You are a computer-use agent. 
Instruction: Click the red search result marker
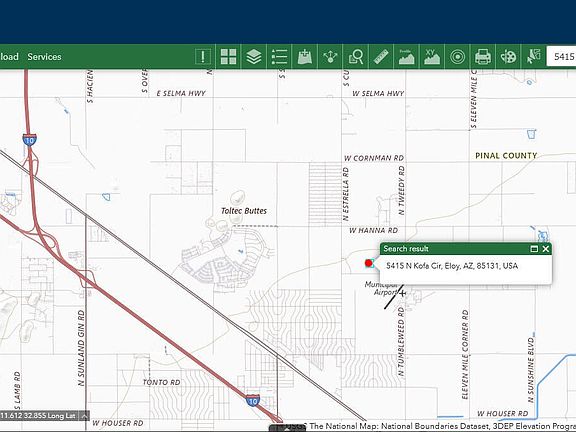pyautogui.click(x=368, y=263)
